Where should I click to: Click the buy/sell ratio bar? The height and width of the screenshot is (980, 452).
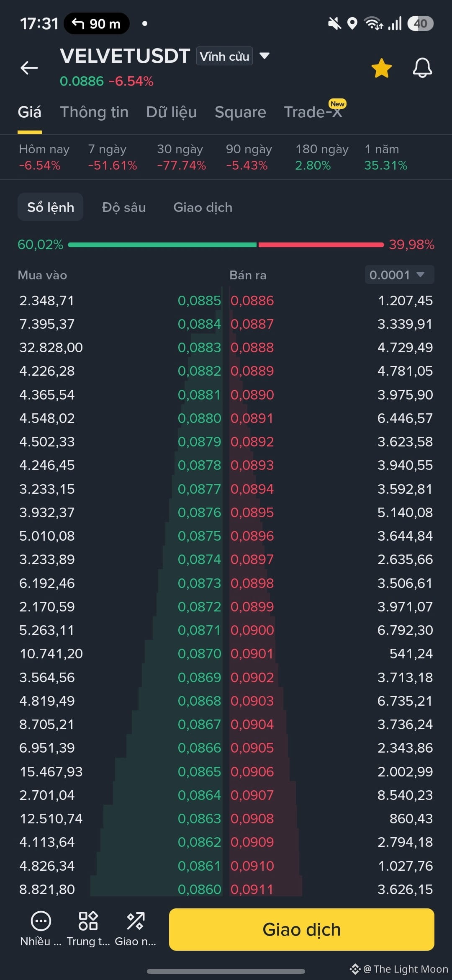click(x=226, y=245)
